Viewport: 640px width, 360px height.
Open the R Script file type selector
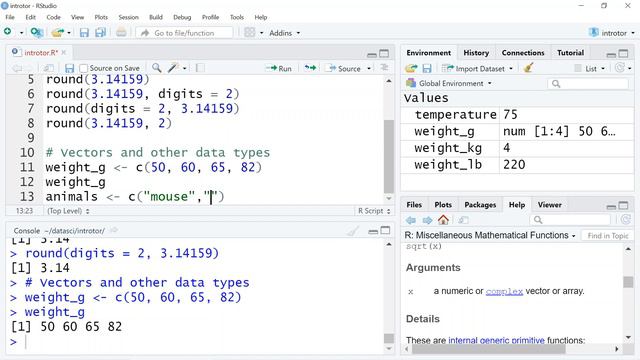coord(374,211)
